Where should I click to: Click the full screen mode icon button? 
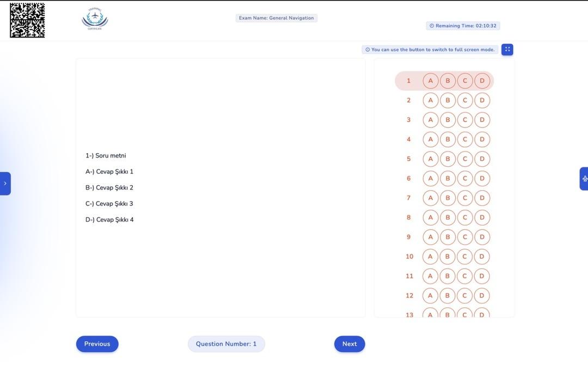click(507, 50)
